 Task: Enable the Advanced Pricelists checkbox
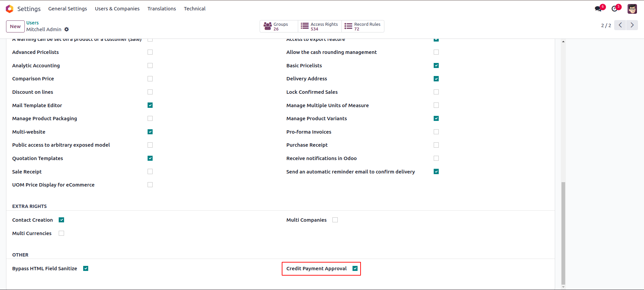[150, 52]
